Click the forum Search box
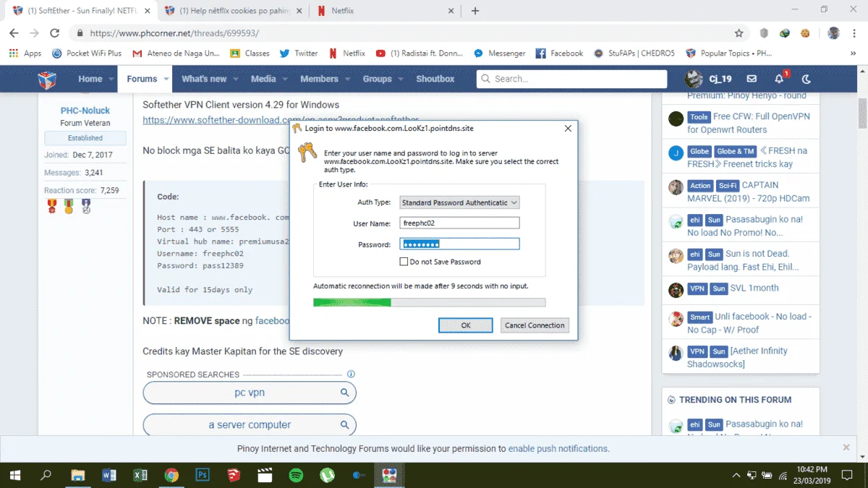This screenshot has width=868, height=488. pos(571,79)
